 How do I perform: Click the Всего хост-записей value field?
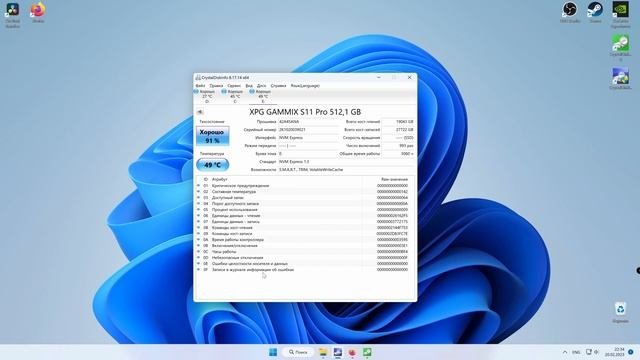(x=398, y=130)
